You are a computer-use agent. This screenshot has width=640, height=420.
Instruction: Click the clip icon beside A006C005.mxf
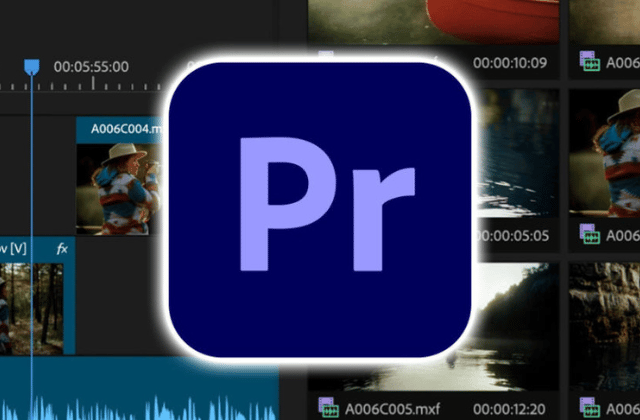[x=329, y=407]
